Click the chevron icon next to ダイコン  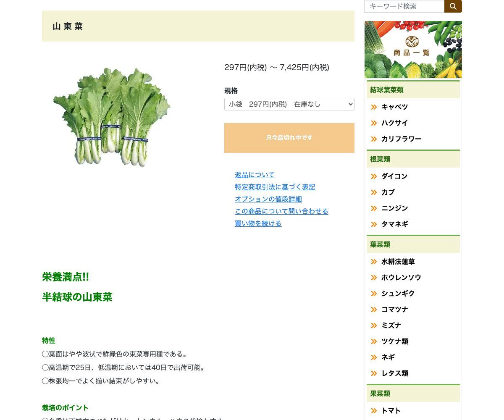point(374,176)
